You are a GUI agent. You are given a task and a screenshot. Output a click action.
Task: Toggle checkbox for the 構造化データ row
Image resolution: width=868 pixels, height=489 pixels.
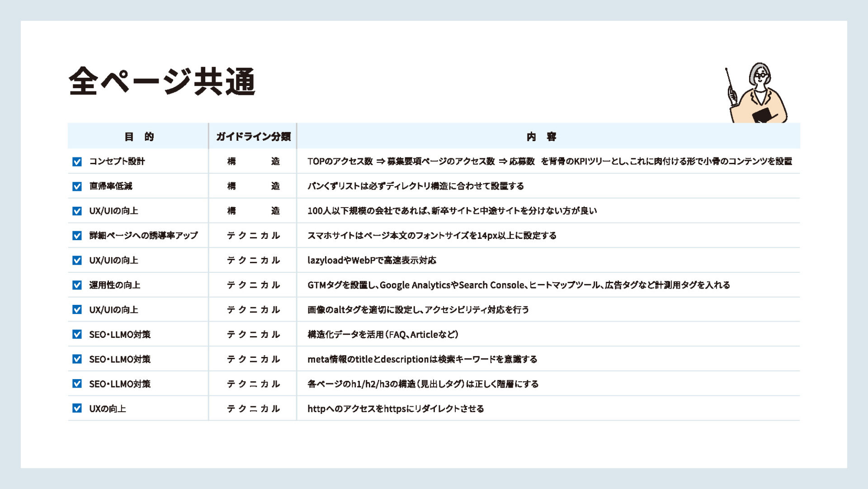pyautogui.click(x=77, y=334)
